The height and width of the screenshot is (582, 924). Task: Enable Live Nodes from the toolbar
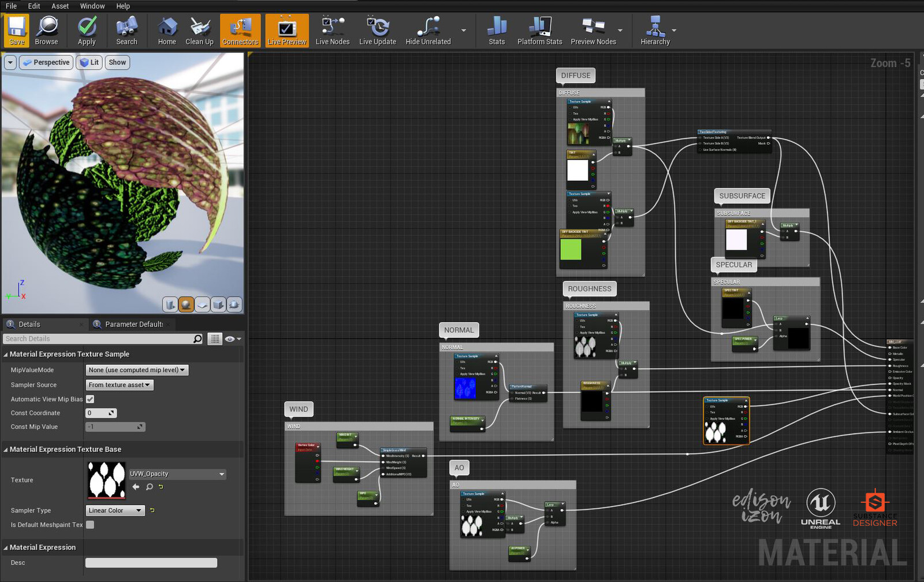click(x=332, y=30)
